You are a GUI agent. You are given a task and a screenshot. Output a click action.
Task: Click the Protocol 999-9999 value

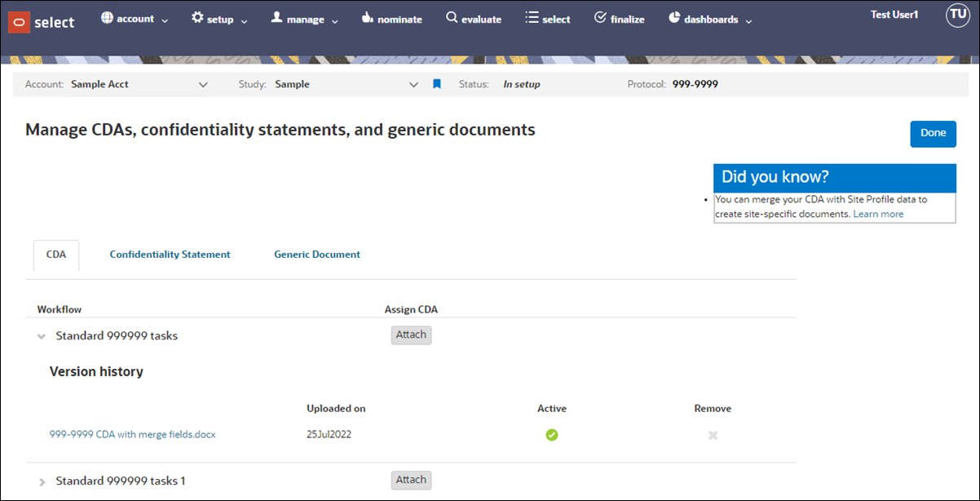tap(695, 84)
